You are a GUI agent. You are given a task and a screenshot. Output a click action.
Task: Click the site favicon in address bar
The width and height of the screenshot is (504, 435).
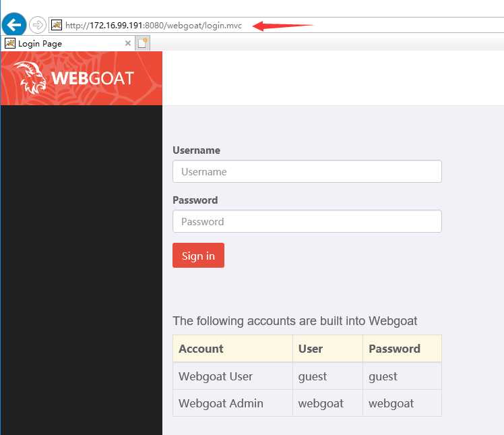pos(57,25)
